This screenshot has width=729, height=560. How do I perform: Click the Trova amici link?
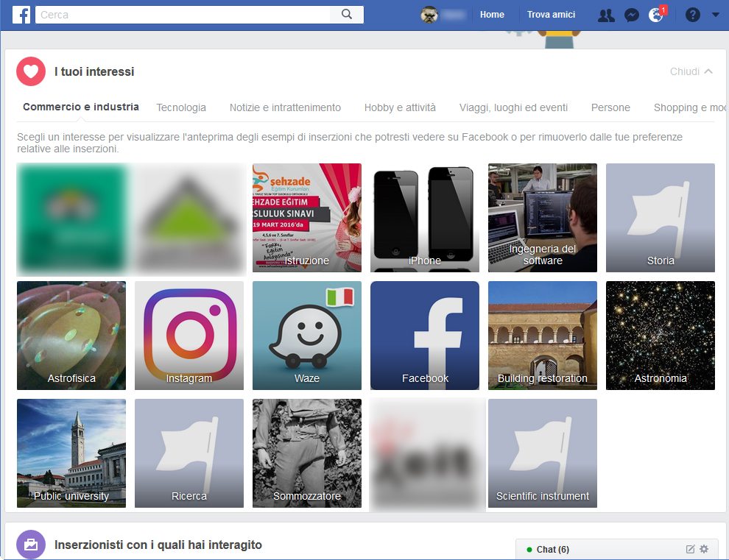click(551, 15)
